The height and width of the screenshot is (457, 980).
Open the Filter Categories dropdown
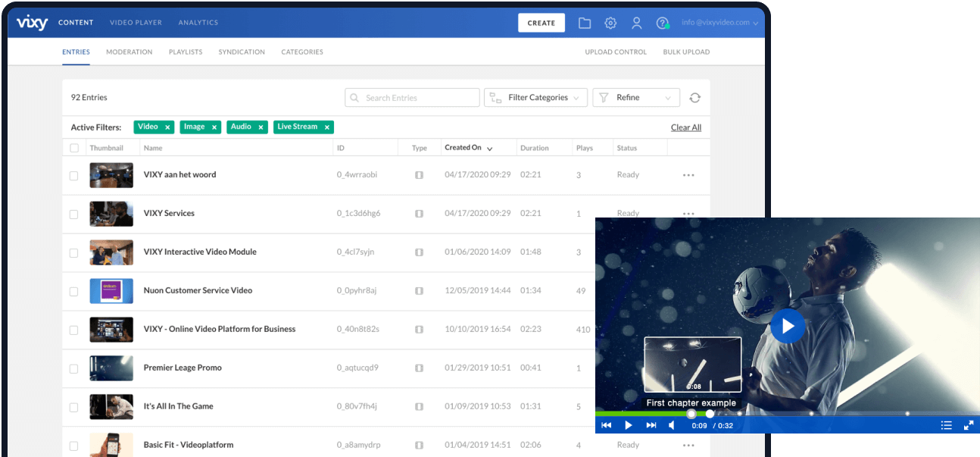535,98
